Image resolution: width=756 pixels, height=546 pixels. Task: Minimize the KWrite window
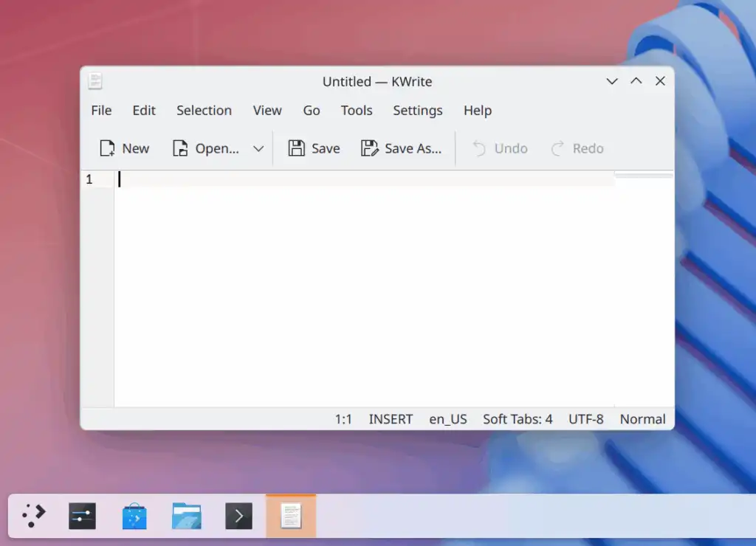pyautogui.click(x=612, y=81)
